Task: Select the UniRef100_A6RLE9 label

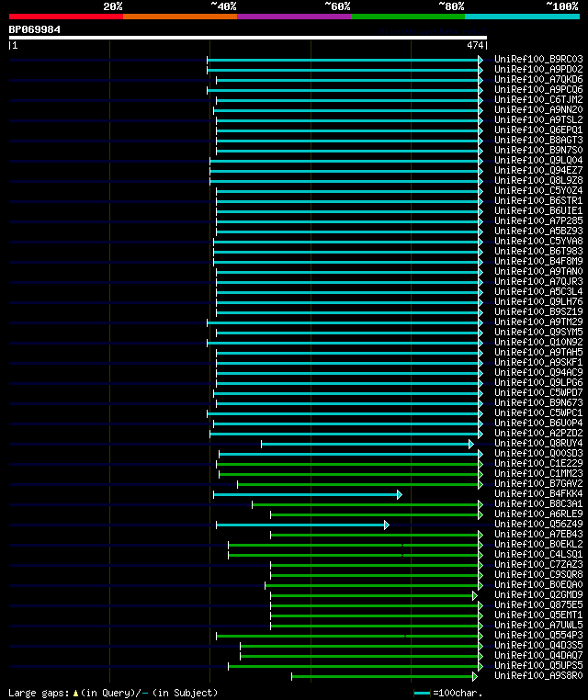Action: point(538,514)
